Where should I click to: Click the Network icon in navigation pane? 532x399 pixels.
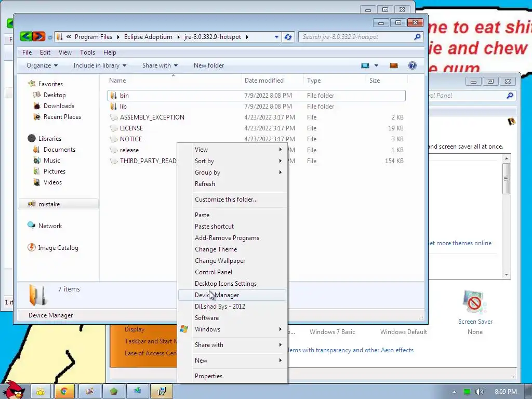[32, 225]
